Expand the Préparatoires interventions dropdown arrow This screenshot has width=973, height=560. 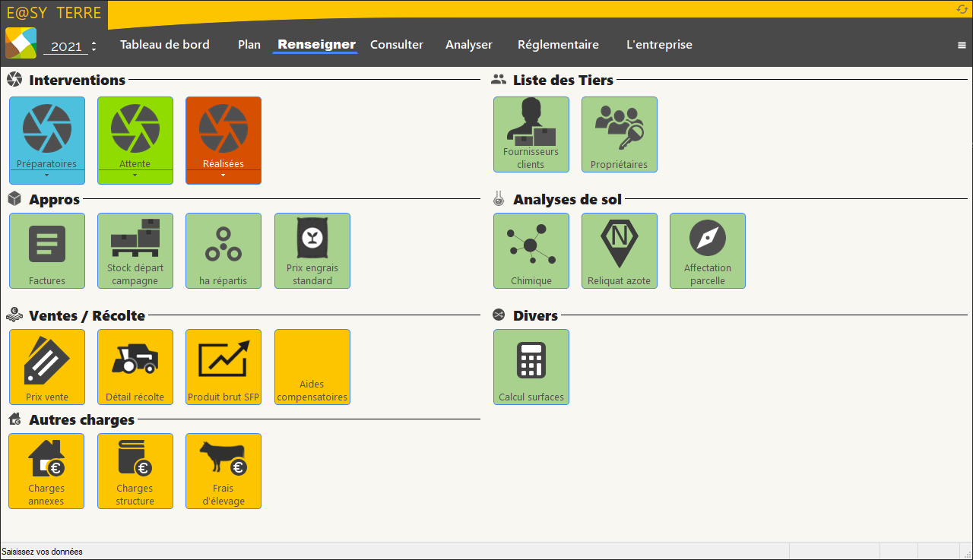click(x=47, y=176)
